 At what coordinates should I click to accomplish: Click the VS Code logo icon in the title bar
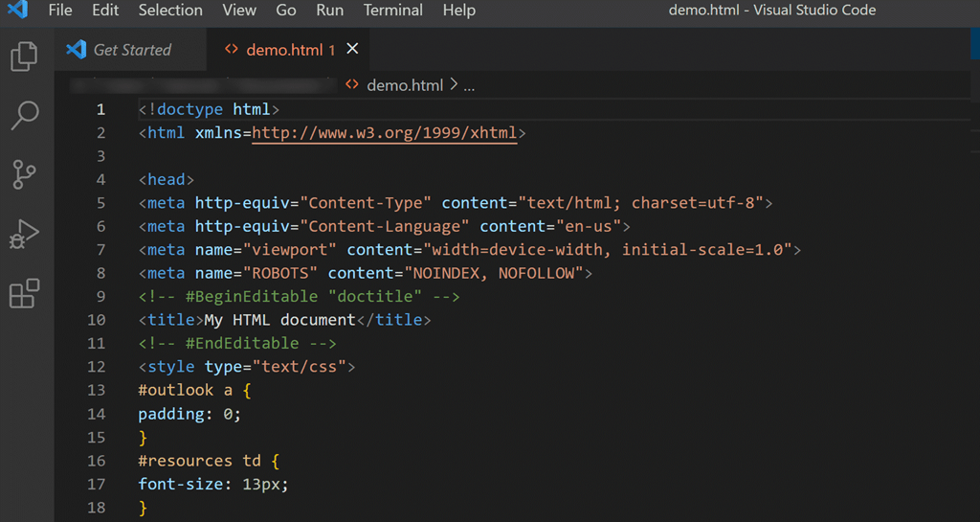[17, 10]
